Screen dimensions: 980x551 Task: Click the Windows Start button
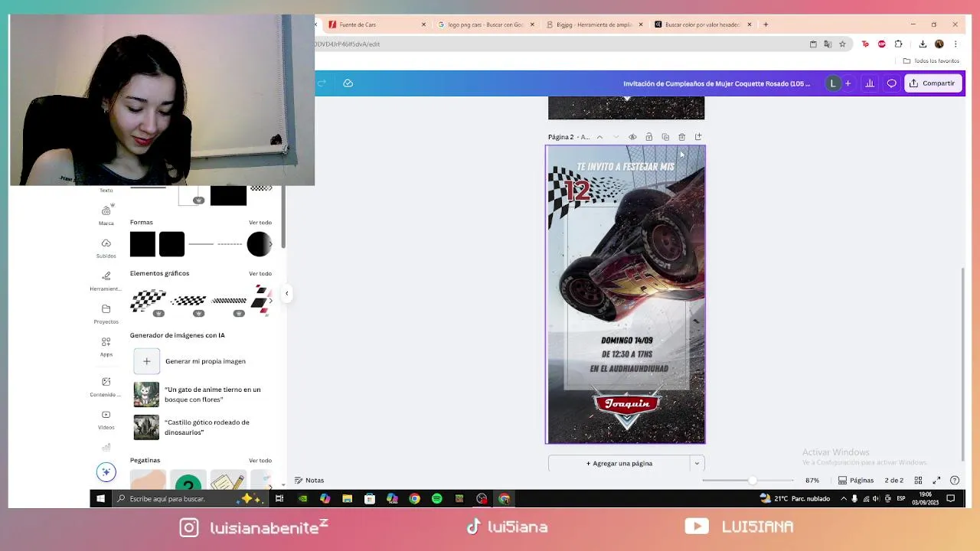click(x=100, y=499)
